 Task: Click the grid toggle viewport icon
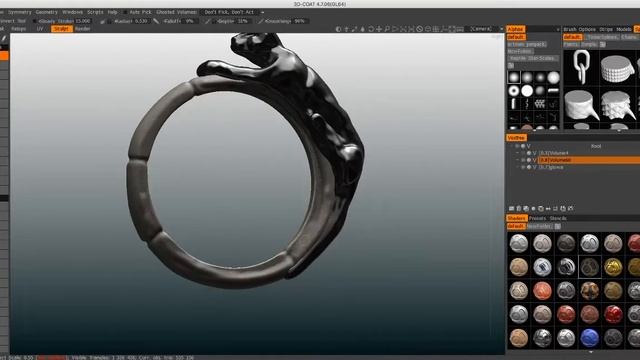pos(436,29)
